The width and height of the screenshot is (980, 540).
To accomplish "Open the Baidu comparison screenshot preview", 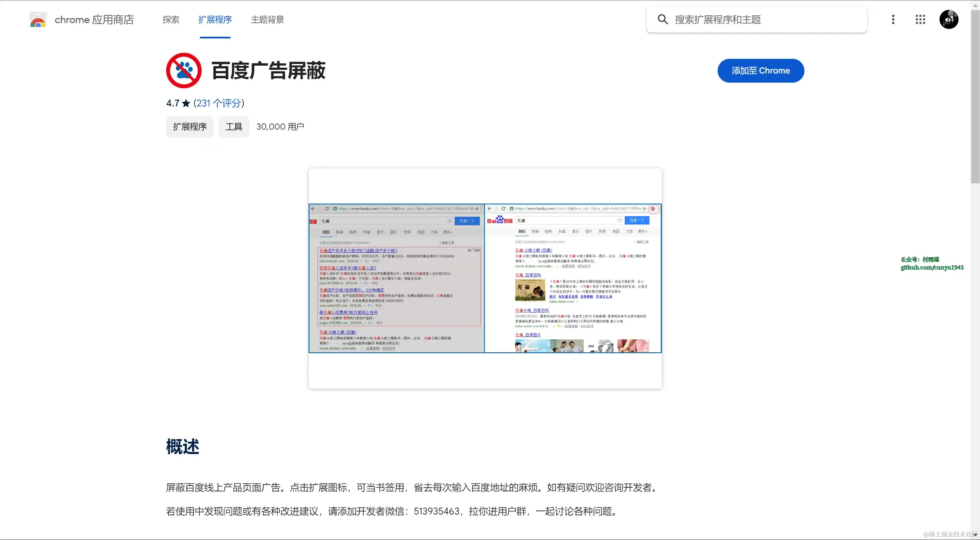I will click(485, 279).
